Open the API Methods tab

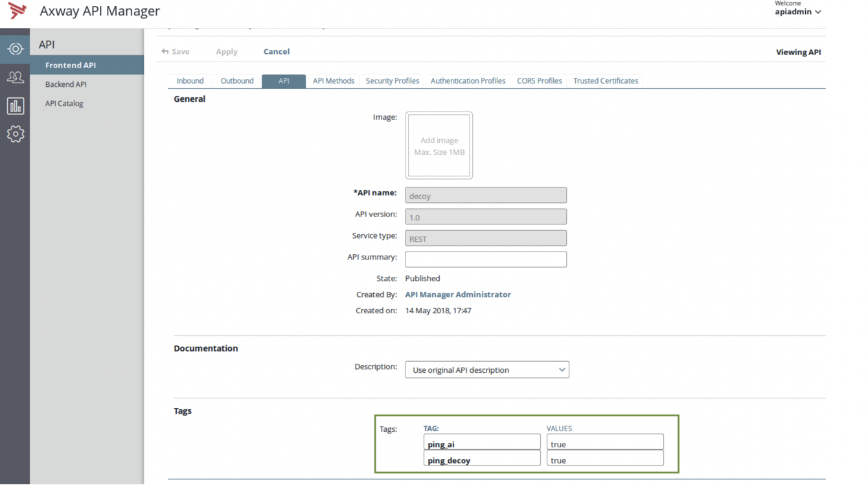(334, 81)
